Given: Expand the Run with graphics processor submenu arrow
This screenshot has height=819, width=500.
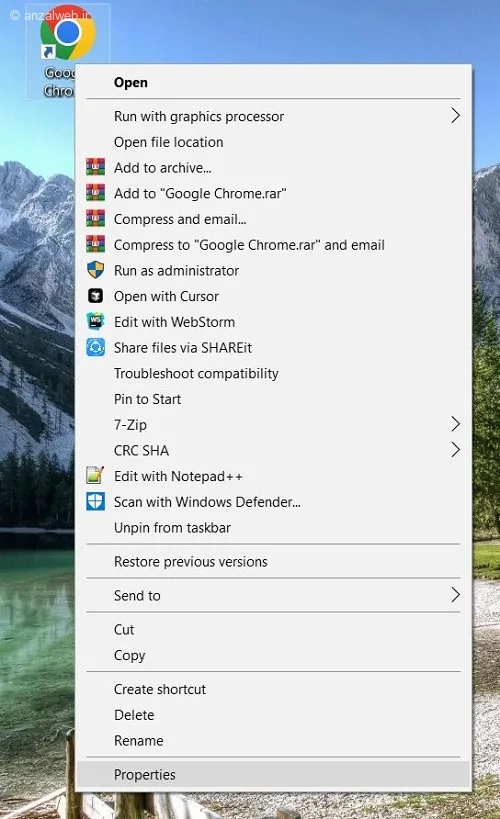Looking at the screenshot, I should point(455,115).
